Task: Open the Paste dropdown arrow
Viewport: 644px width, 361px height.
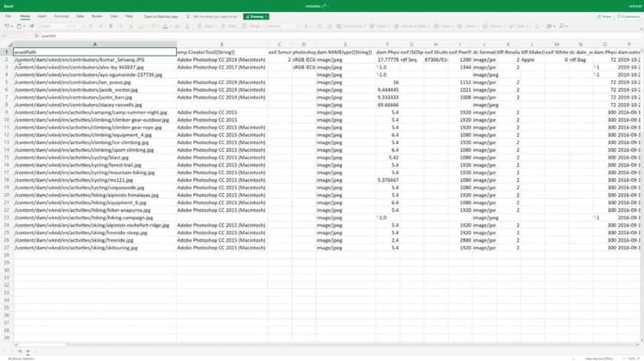Action: click(x=24, y=27)
